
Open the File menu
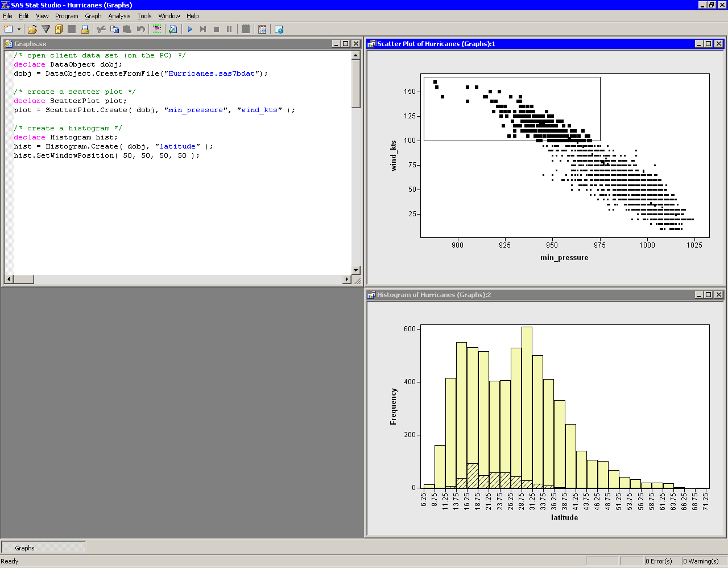click(7, 16)
